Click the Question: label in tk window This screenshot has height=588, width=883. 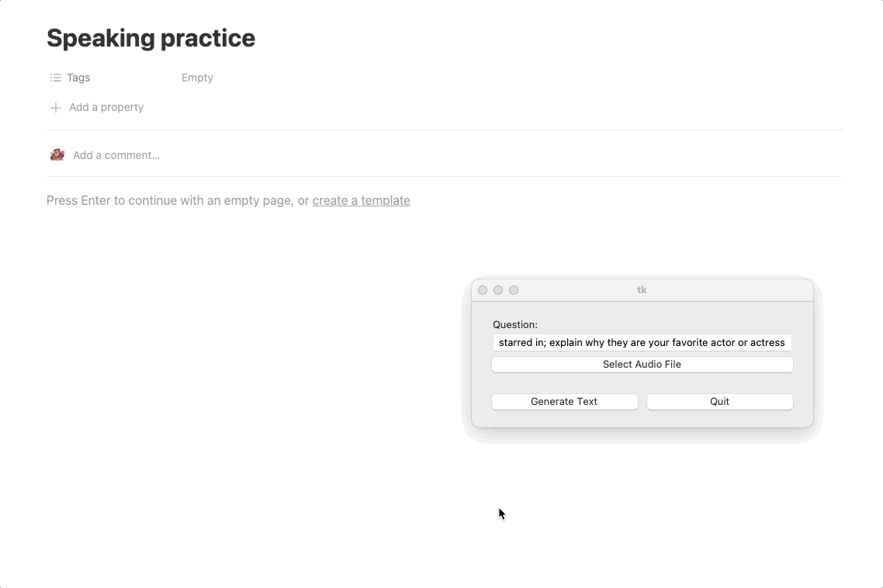pyautogui.click(x=515, y=324)
